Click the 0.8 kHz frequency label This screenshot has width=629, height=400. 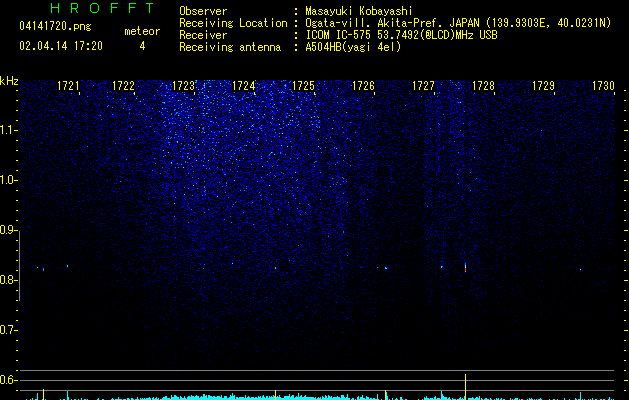tap(8, 280)
